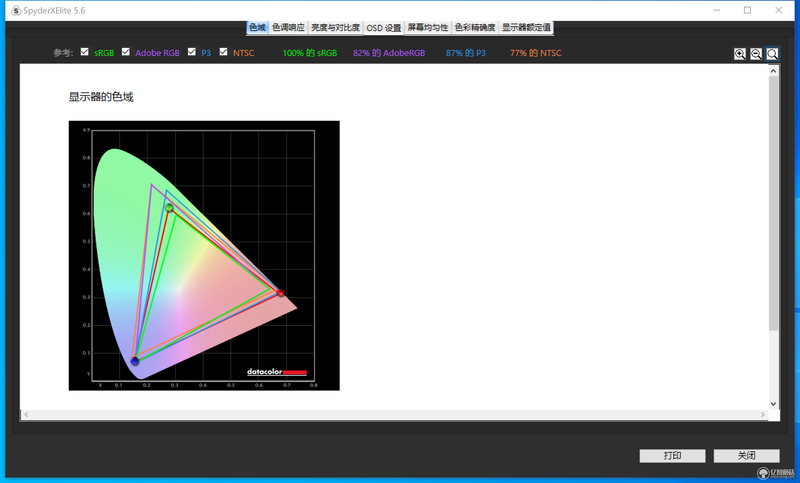800x483 pixels.
Task: Click the vertical scrollbar thumb
Action: tap(773, 203)
